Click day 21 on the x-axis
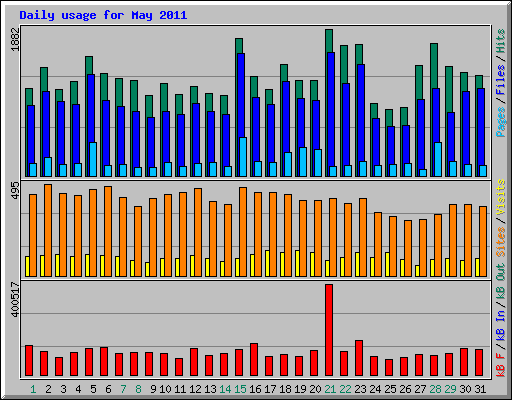This screenshot has height=400, width=512. 330,389
